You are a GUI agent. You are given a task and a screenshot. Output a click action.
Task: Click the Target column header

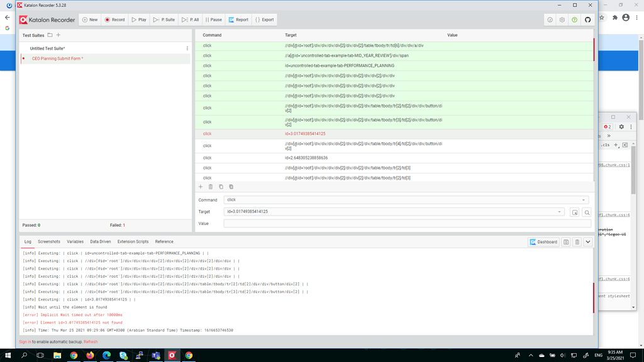coord(291,35)
